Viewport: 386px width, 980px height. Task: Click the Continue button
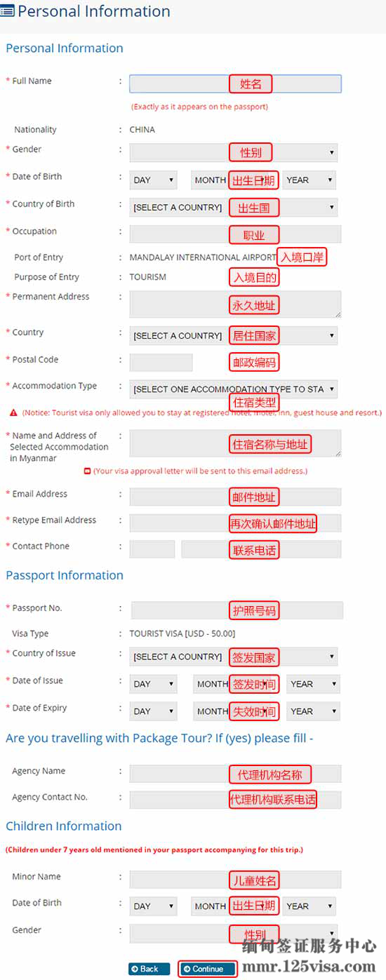(207, 969)
